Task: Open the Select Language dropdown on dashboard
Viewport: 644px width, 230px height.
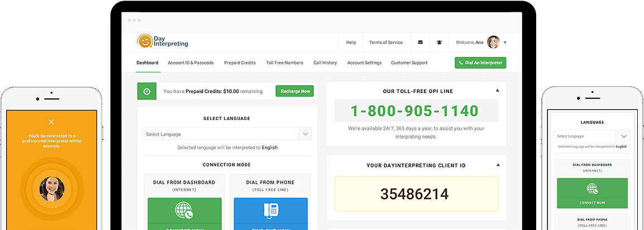Action: 227,134
